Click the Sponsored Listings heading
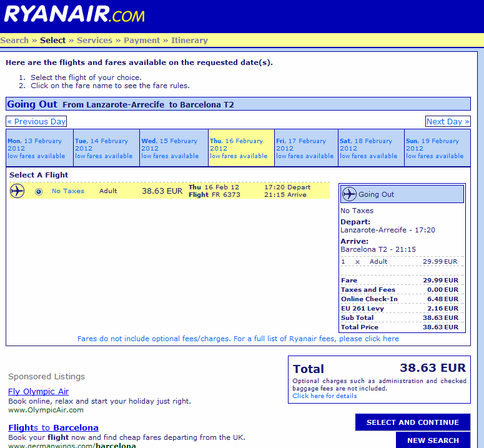This screenshot has width=484, height=448. (46, 376)
